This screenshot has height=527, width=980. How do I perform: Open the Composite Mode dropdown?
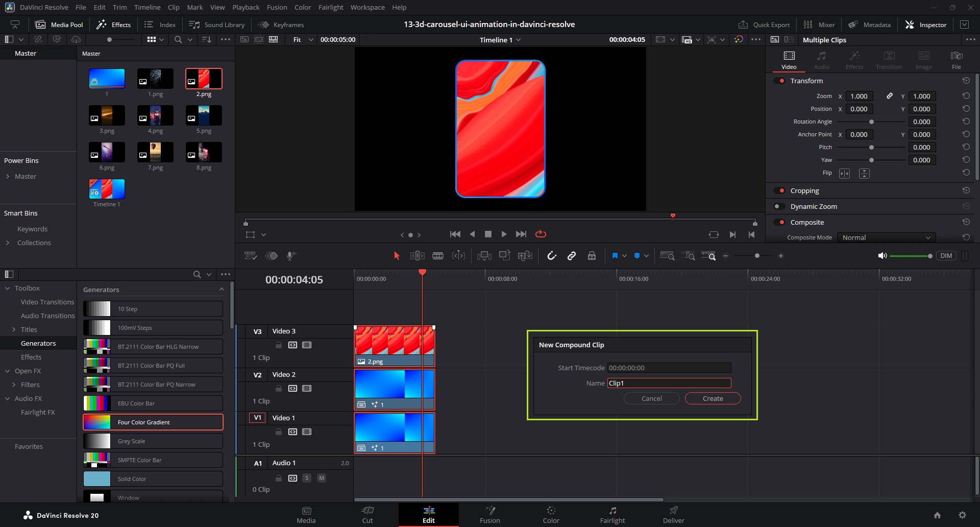pos(886,237)
